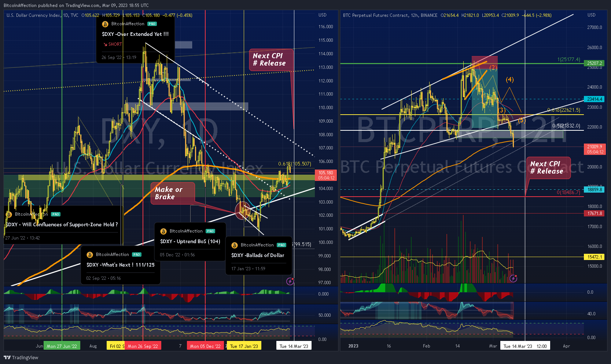Open the '$DXY - Uptrend BoS (104)' idea title

190,241
